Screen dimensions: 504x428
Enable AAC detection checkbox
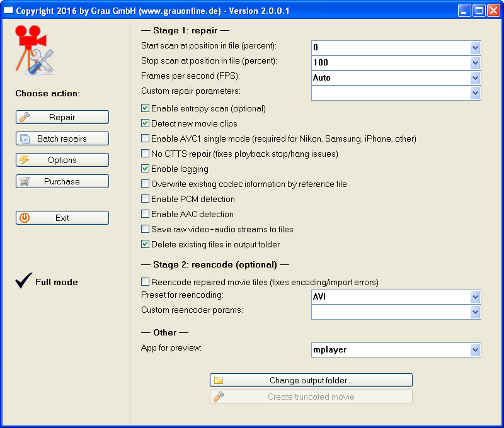146,214
